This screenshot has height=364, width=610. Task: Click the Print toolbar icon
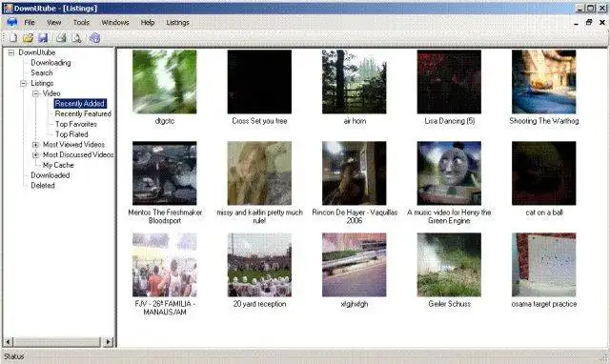(61, 38)
